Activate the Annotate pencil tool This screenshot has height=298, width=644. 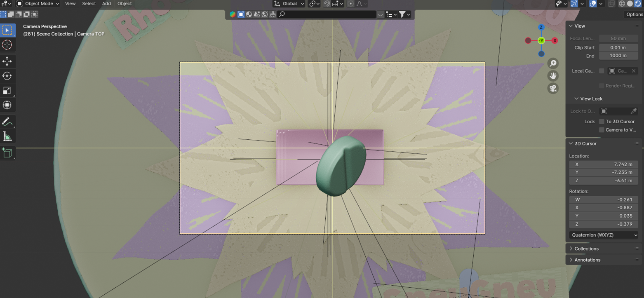pyautogui.click(x=7, y=122)
